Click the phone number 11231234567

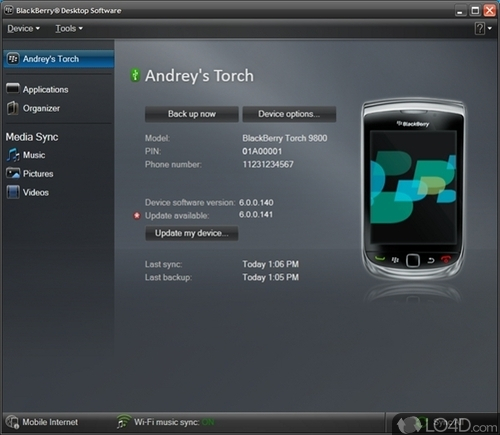click(268, 164)
